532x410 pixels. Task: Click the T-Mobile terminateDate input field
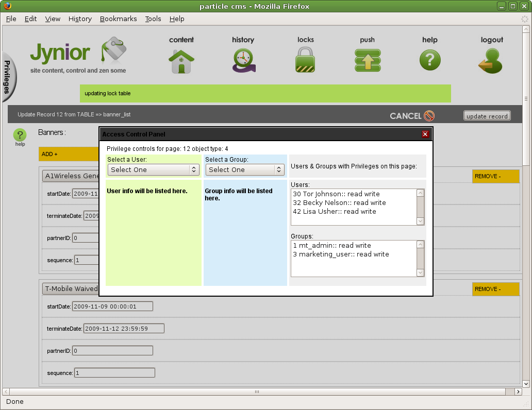[124, 329]
